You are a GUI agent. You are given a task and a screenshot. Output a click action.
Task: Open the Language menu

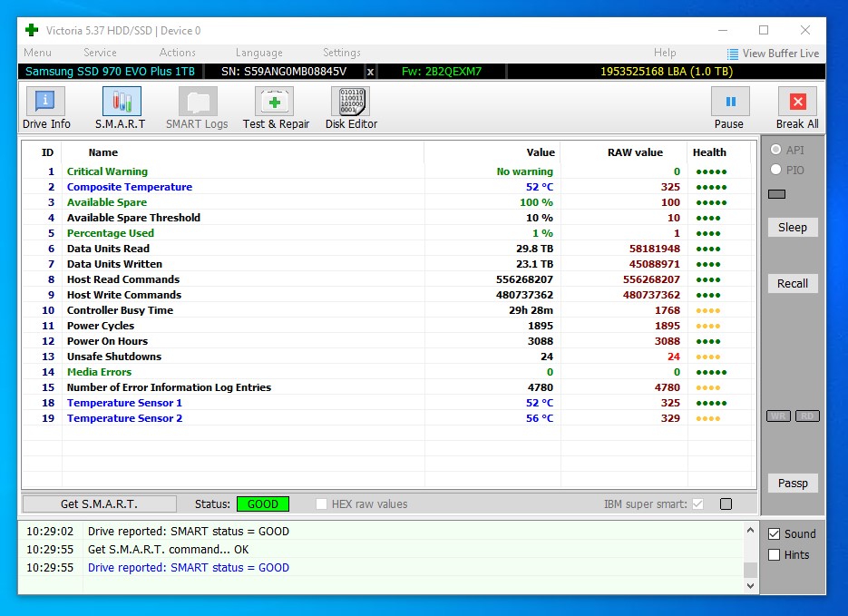259,53
